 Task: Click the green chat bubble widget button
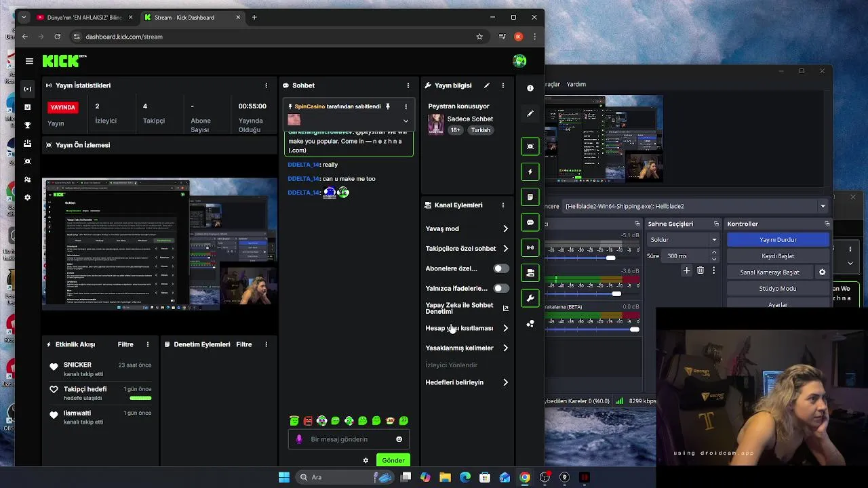pos(530,222)
